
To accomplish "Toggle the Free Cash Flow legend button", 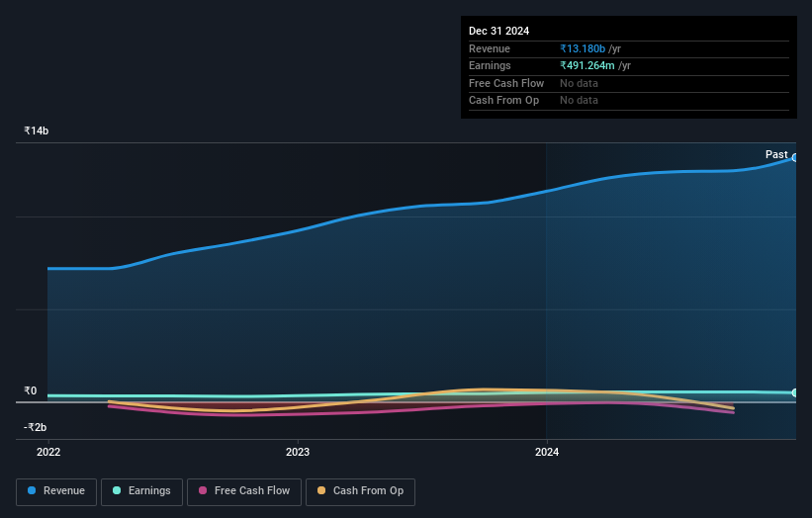I will coord(244,491).
